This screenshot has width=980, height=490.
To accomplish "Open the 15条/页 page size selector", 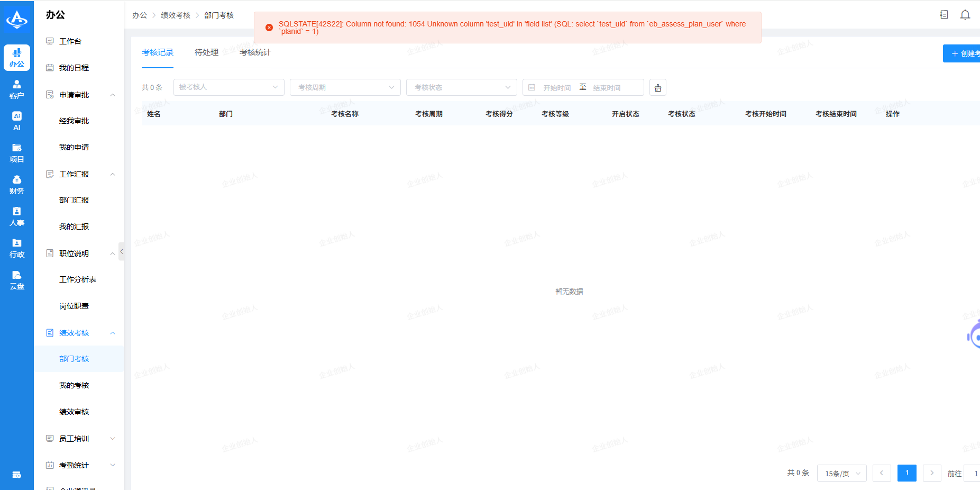I will point(841,474).
